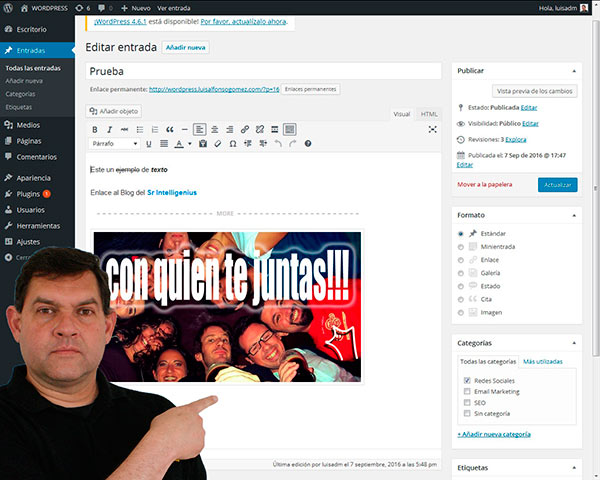Image resolution: width=600 pixels, height=480 pixels.
Task: Align text to the left
Action: pyautogui.click(x=199, y=130)
